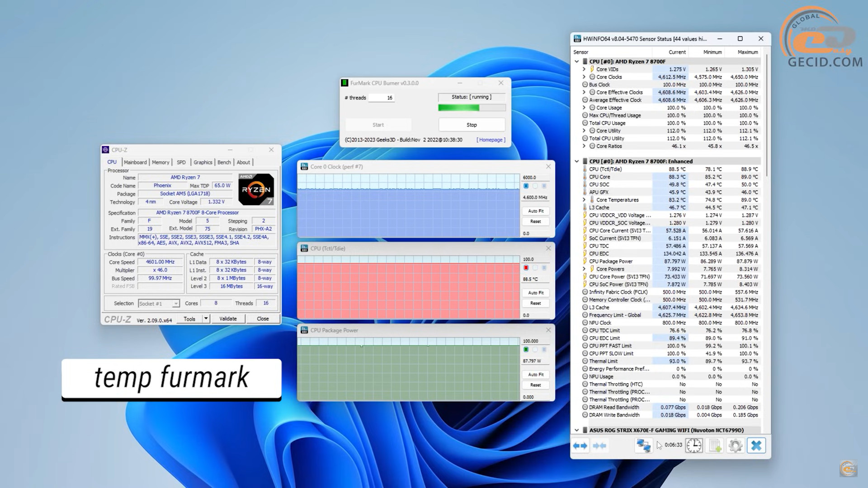868x488 pixels.
Task: Click Auto Fit in Core 0 Clock graph
Action: 536,211
